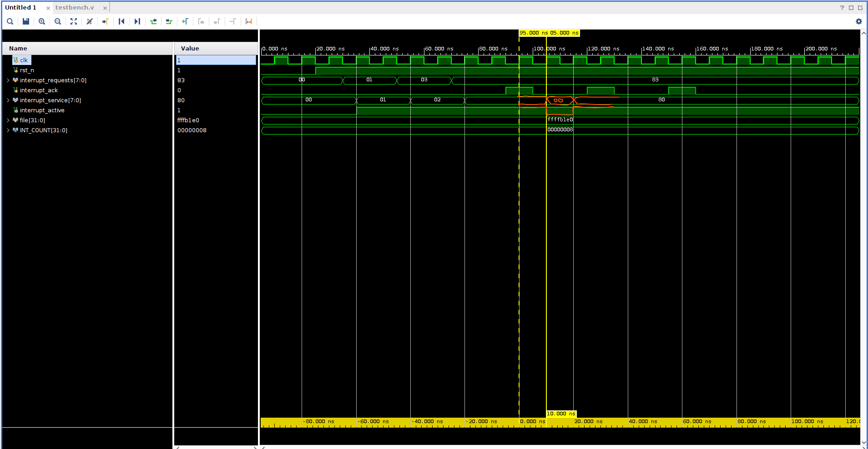
Task: Click clk value field showing 1
Action: 216,60
